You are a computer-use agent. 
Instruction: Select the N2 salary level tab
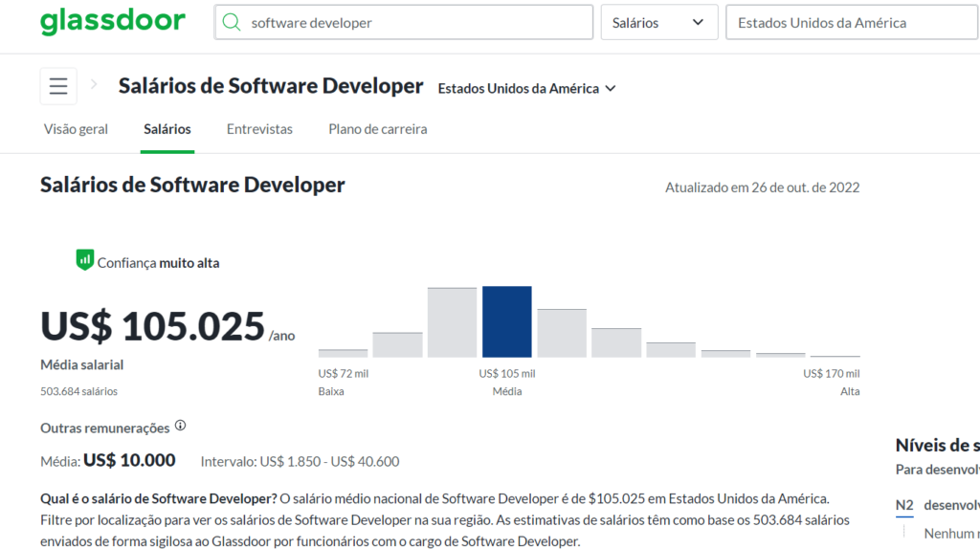coord(904,505)
